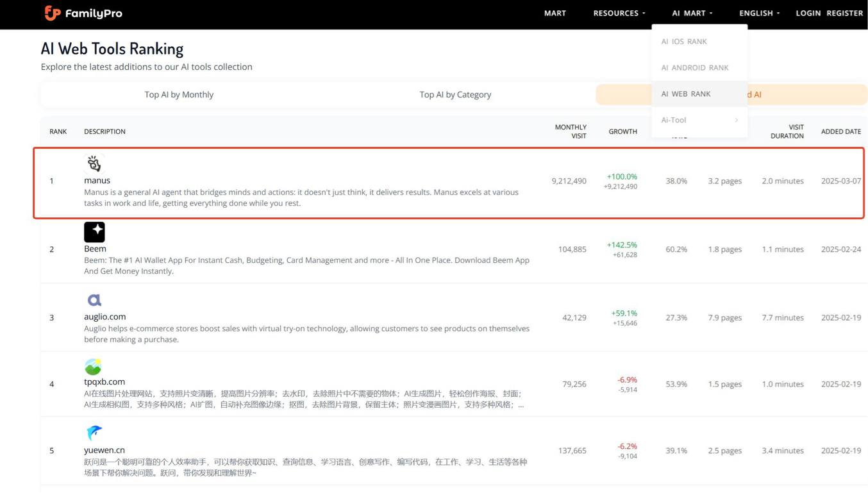Open the yuewen.cn logo icon

[94, 433]
